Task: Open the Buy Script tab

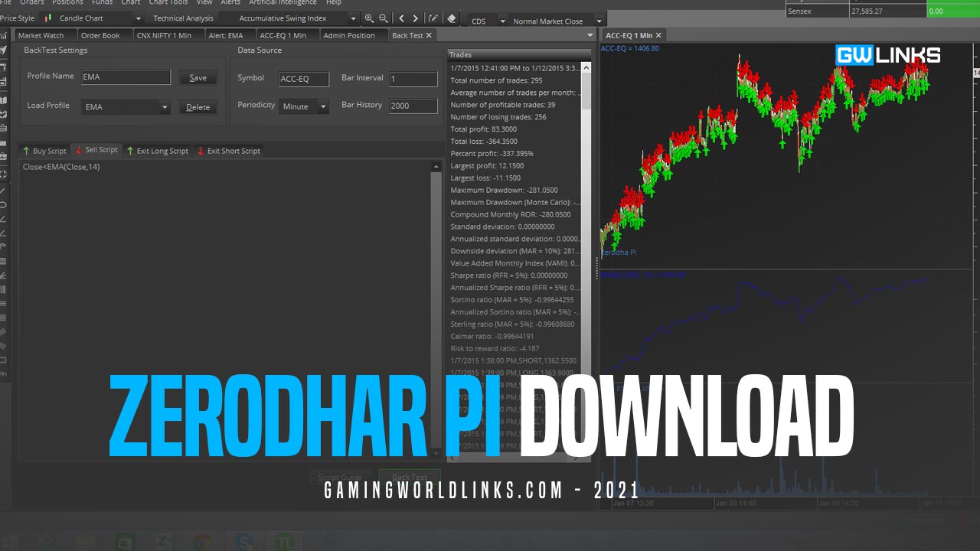Action: pos(44,151)
